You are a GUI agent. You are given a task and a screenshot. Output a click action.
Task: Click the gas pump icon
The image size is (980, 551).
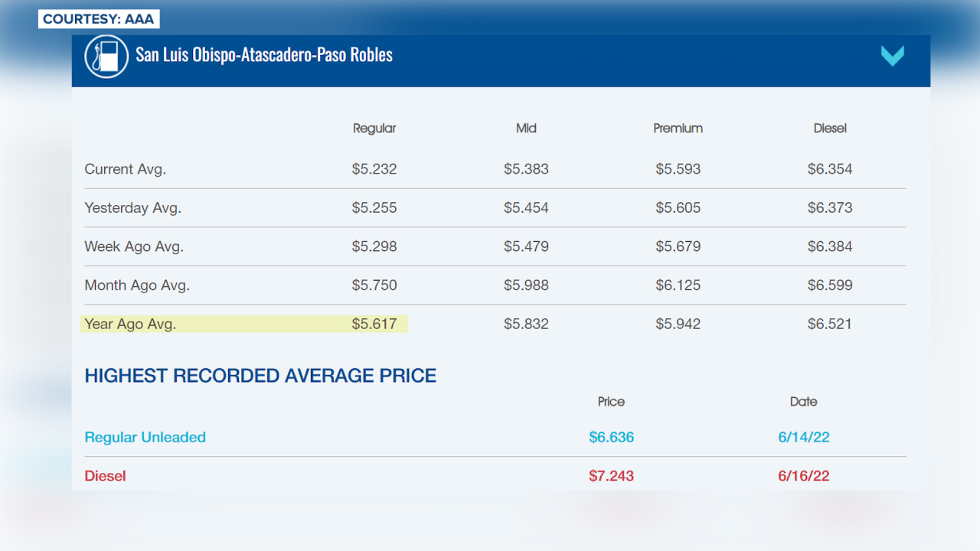[x=106, y=56]
